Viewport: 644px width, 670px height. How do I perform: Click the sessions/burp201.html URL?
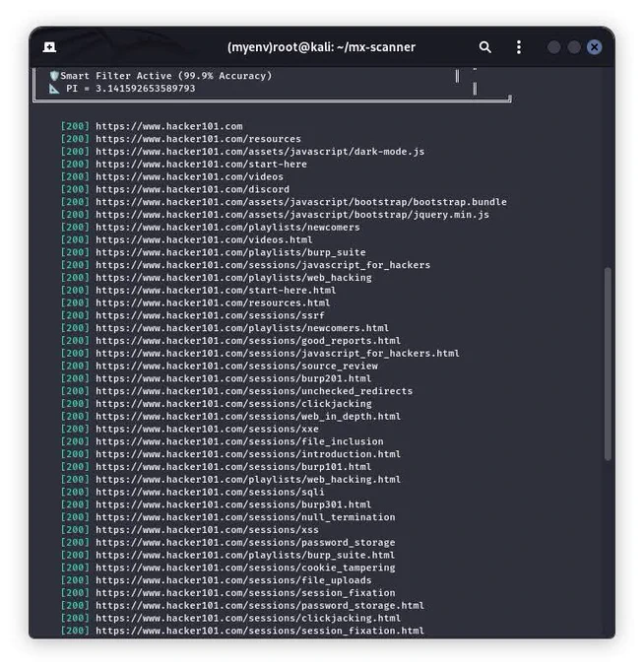233,378
